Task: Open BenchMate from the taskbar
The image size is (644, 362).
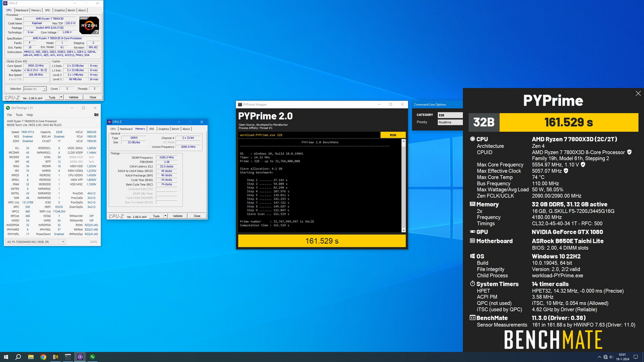Action: click(x=55, y=357)
